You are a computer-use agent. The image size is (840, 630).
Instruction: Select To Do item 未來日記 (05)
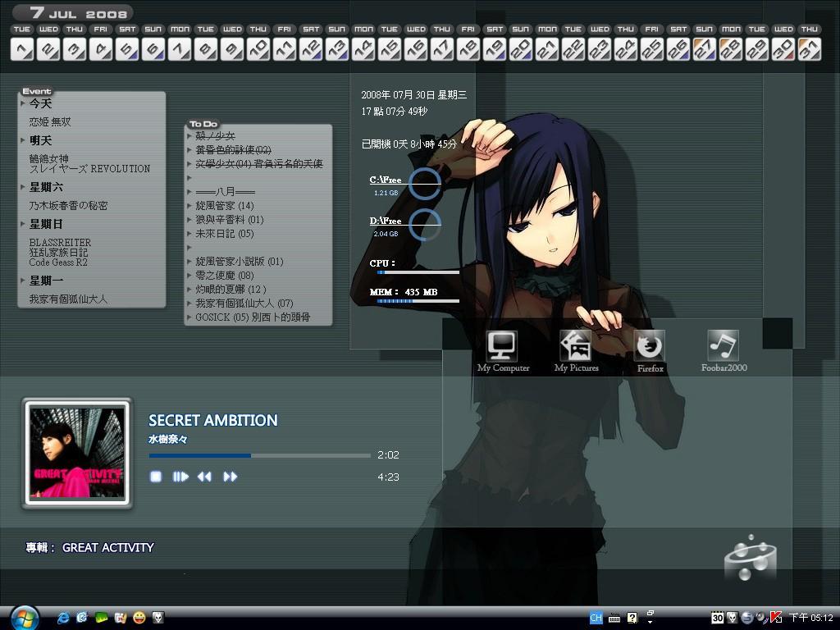[x=225, y=234]
